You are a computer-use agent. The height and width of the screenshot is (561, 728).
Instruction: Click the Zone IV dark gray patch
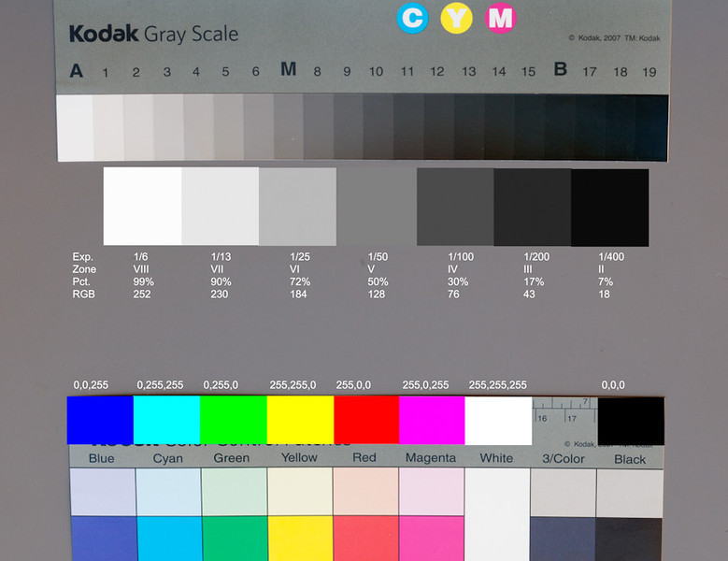click(x=454, y=207)
